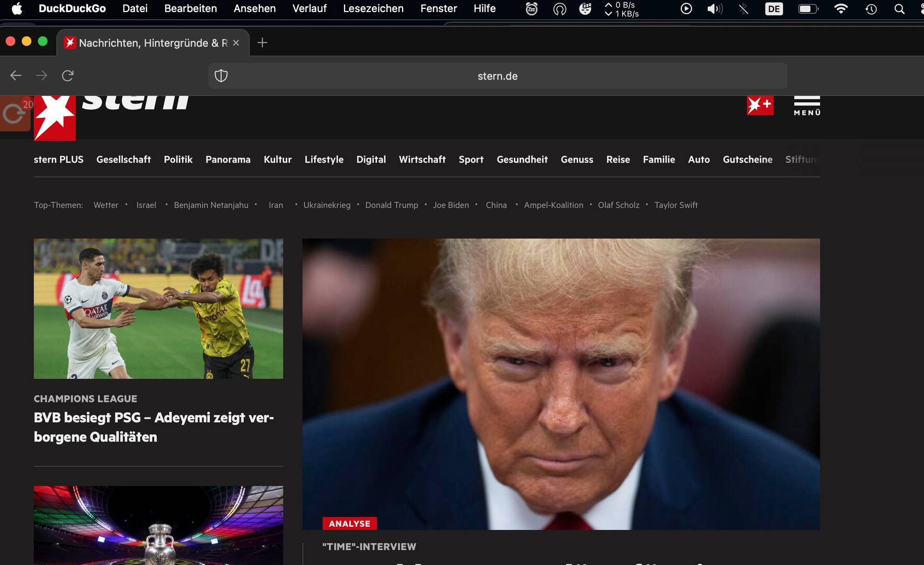
Task: Click the battery status icon
Action: tap(808, 9)
